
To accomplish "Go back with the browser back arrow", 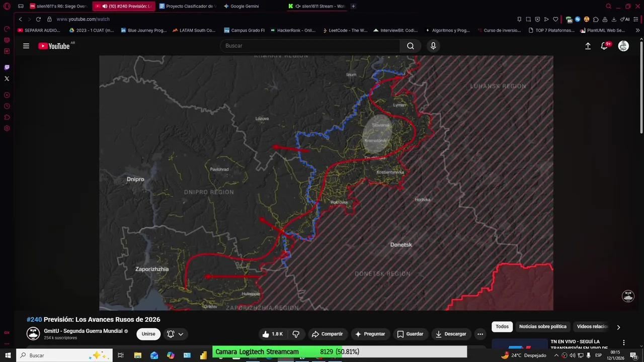I will point(20,19).
